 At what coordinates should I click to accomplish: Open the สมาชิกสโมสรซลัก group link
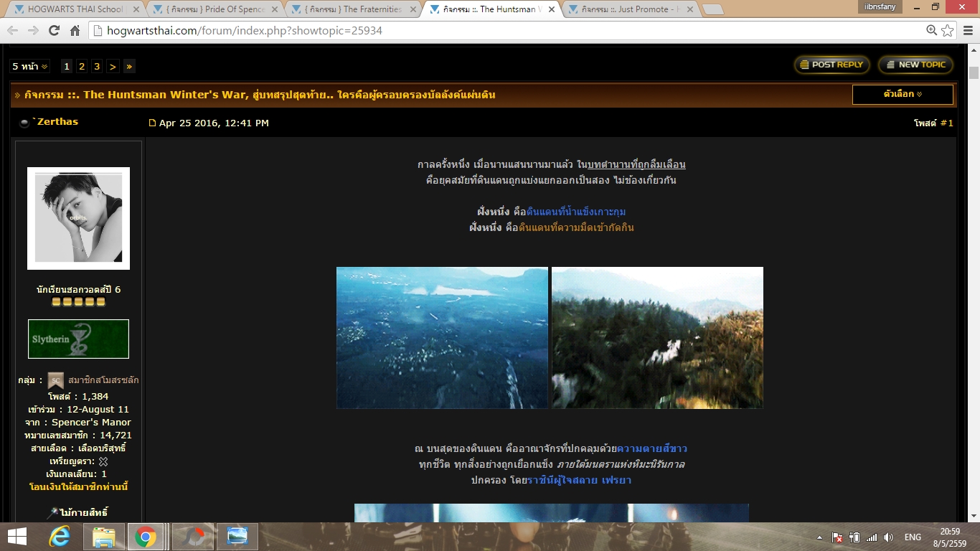[x=103, y=380]
